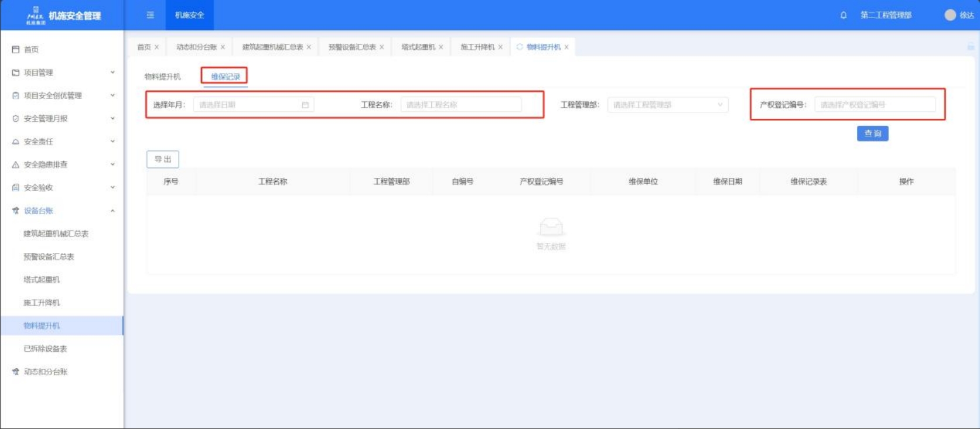Click the calendar icon in date field
The image size is (980, 429).
click(305, 105)
